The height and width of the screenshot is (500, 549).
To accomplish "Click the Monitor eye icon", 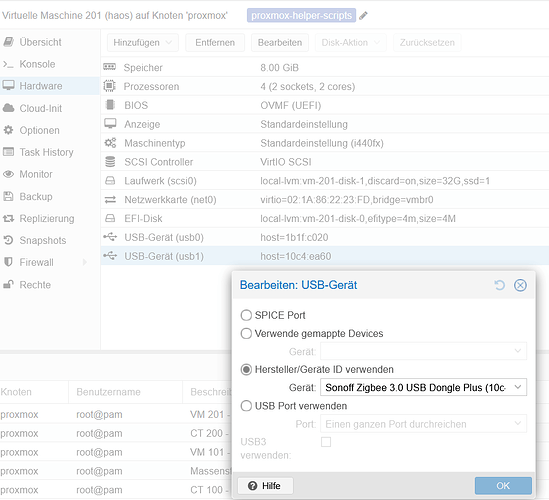I will pyautogui.click(x=8, y=174).
